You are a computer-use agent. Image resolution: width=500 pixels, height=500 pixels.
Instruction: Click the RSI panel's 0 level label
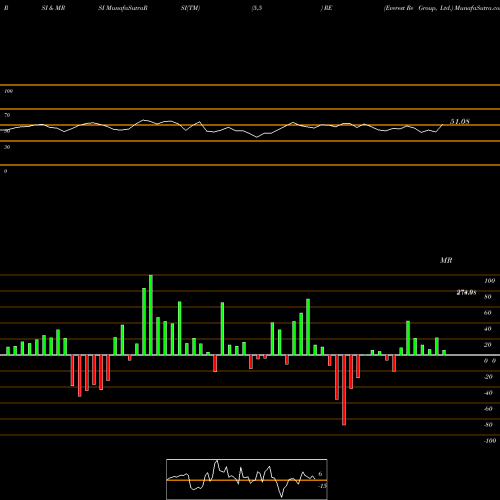[x=5, y=171]
